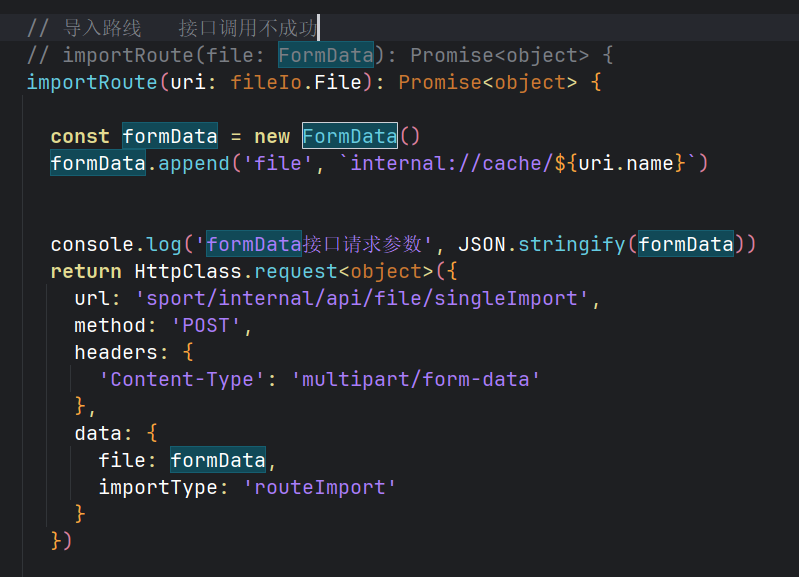This screenshot has width=799, height=577.
Task: Click the 'routeImport' string value
Action: click(320, 487)
